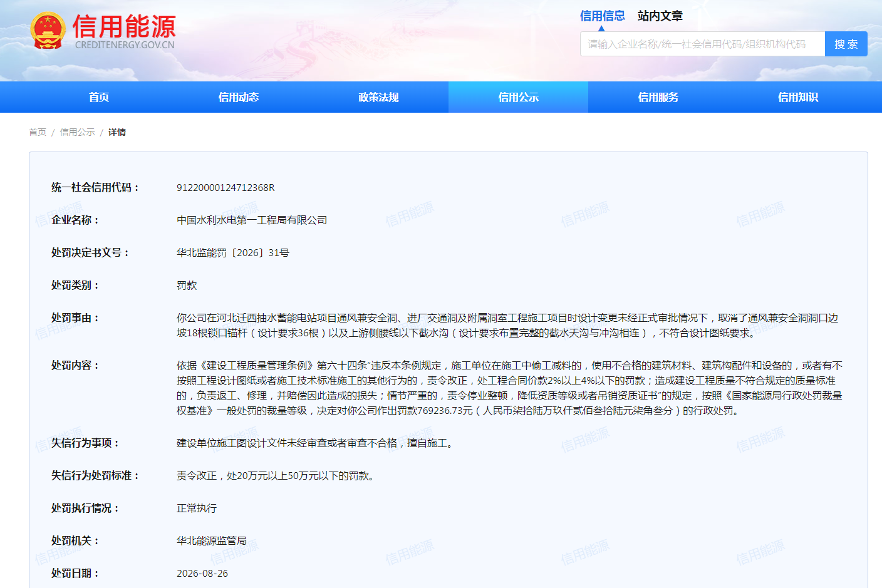Open the 信用公示 navigation menu item
882x588 pixels.
[x=518, y=97]
